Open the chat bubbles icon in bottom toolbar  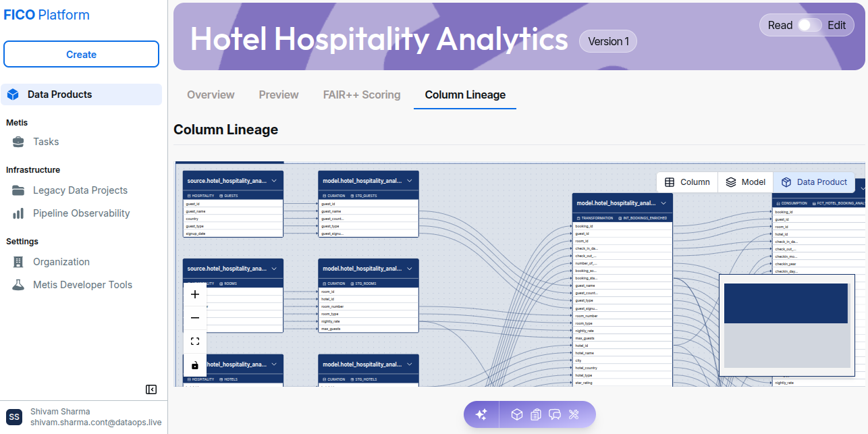coord(555,414)
